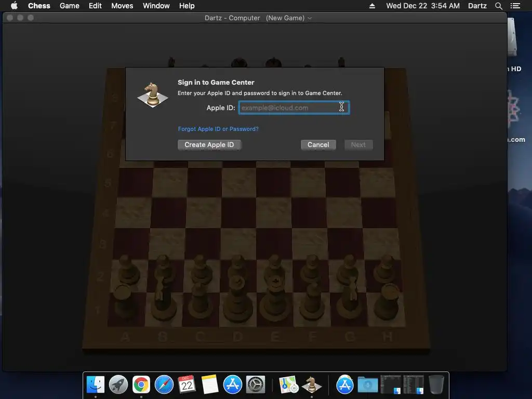Cancel the Game Center sign-in

[318, 145]
